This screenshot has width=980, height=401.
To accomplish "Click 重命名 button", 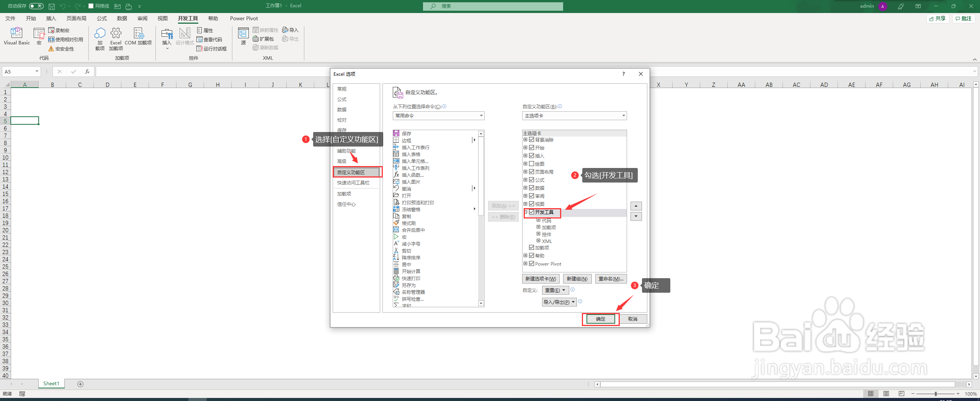I will pos(611,279).
